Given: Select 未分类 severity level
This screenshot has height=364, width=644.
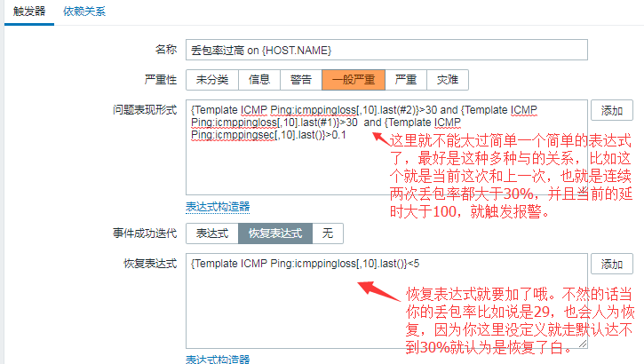Looking at the screenshot, I should coord(212,80).
